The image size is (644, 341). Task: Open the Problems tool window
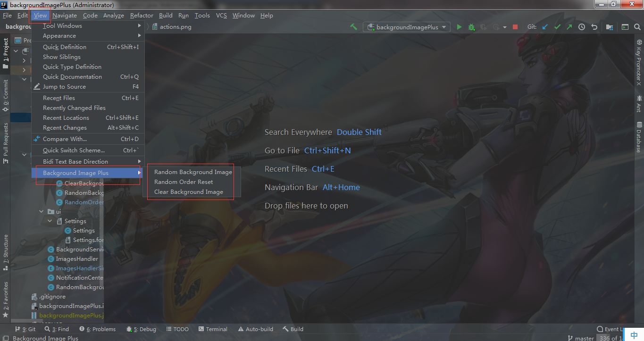point(97,329)
